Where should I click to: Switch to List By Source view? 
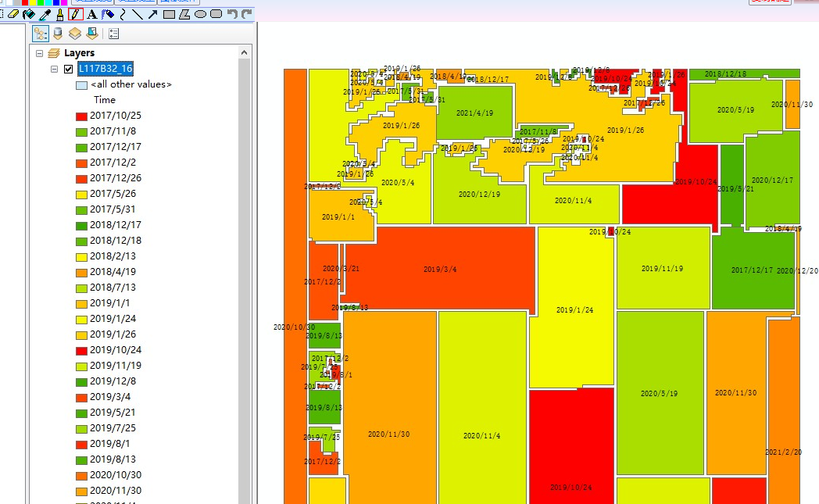point(58,34)
